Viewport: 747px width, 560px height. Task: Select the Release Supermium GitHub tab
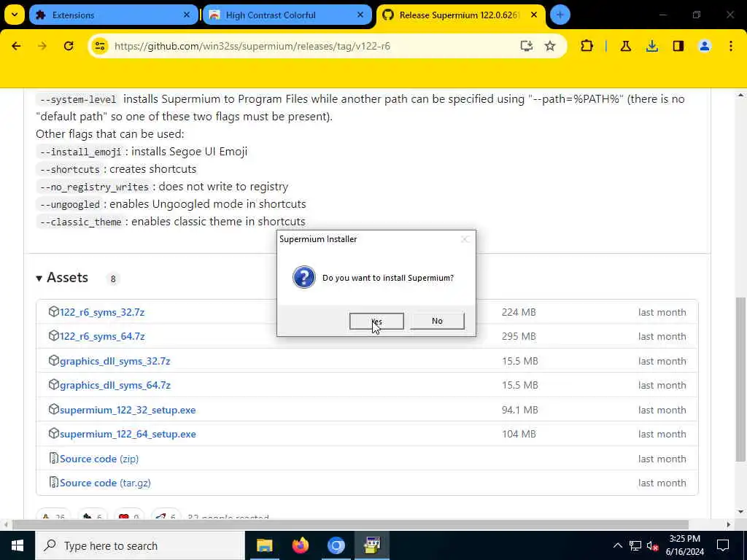pos(460,15)
